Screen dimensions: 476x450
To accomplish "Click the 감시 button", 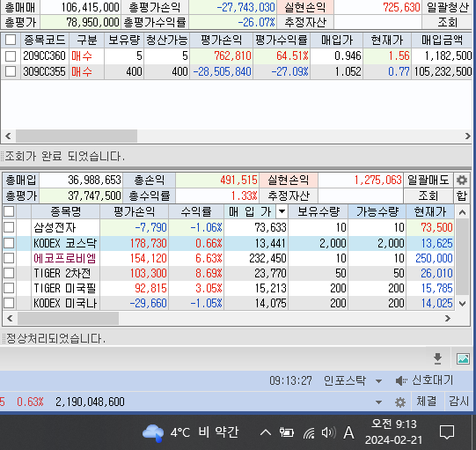I will [459, 402].
